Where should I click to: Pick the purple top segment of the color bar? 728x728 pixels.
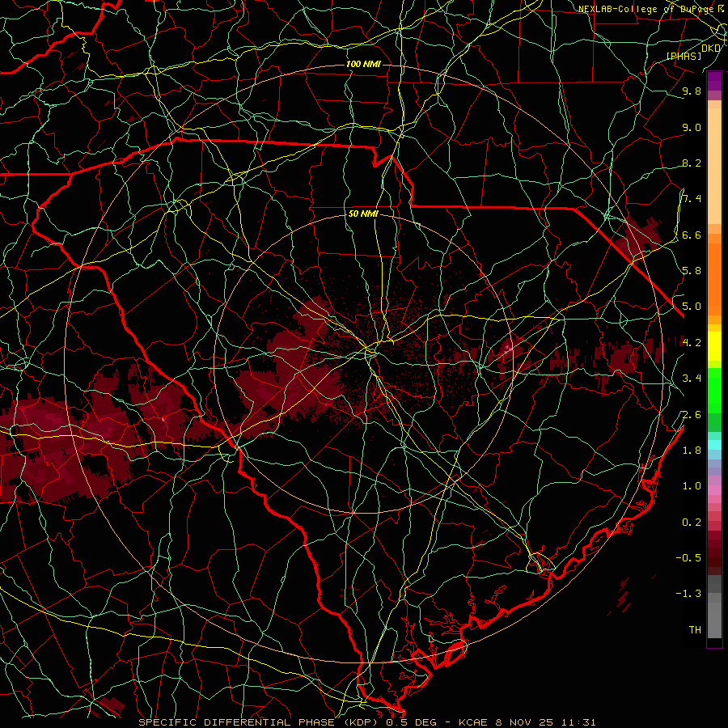pyautogui.click(x=714, y=81)
